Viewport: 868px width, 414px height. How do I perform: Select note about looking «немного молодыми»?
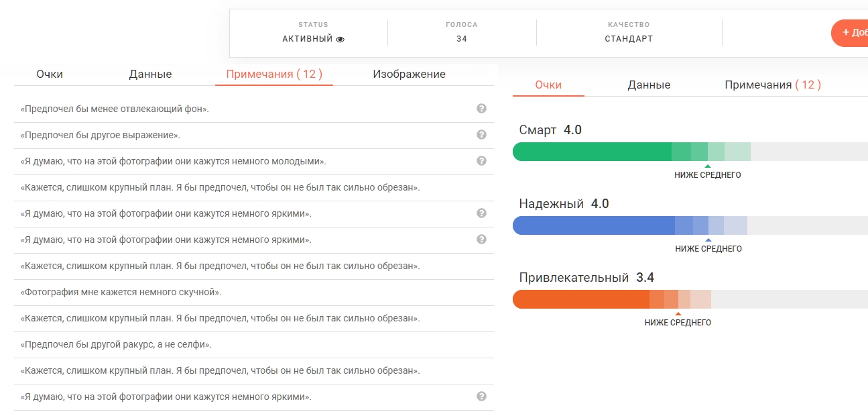coord(254,161)
